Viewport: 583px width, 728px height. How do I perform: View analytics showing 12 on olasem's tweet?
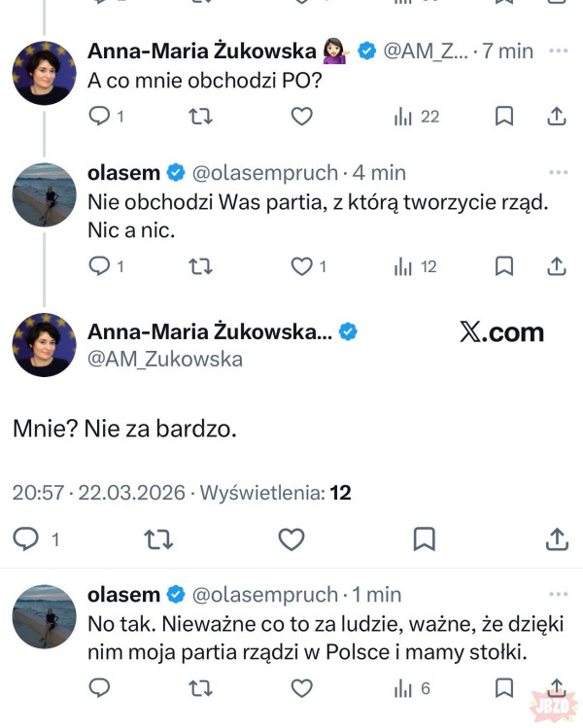416,265
